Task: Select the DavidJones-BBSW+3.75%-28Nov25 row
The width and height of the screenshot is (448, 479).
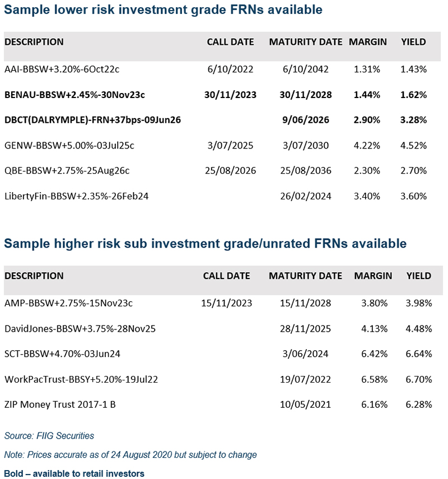Action: [x=80, y=328]
